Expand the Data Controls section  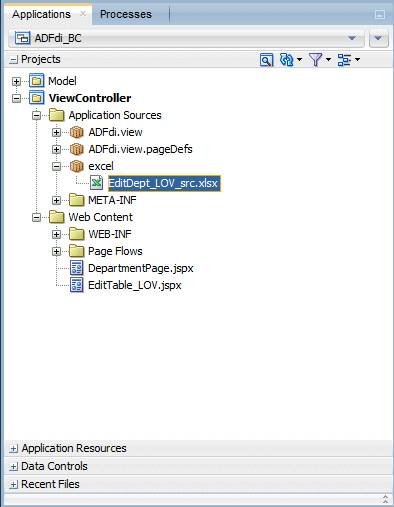13,467
